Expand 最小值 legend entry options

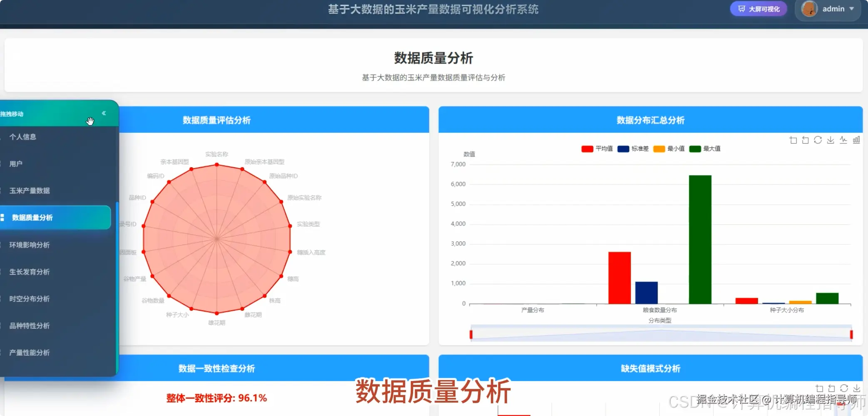tap(668, 149)
